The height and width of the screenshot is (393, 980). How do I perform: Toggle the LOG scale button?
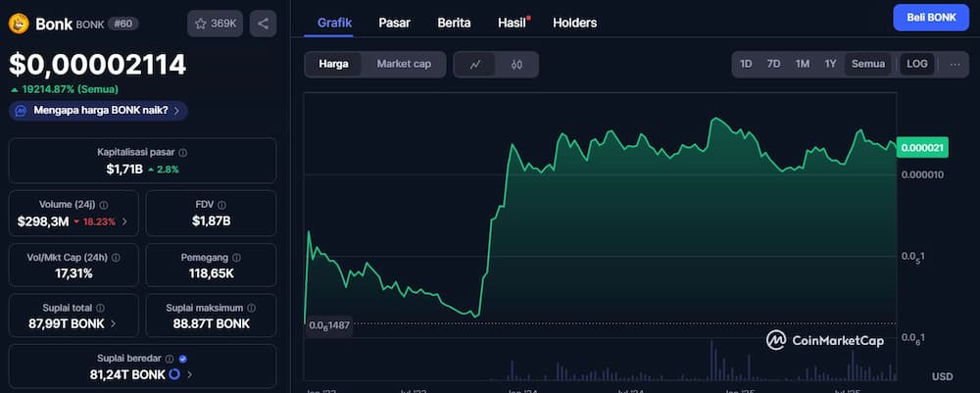point(917,64)
